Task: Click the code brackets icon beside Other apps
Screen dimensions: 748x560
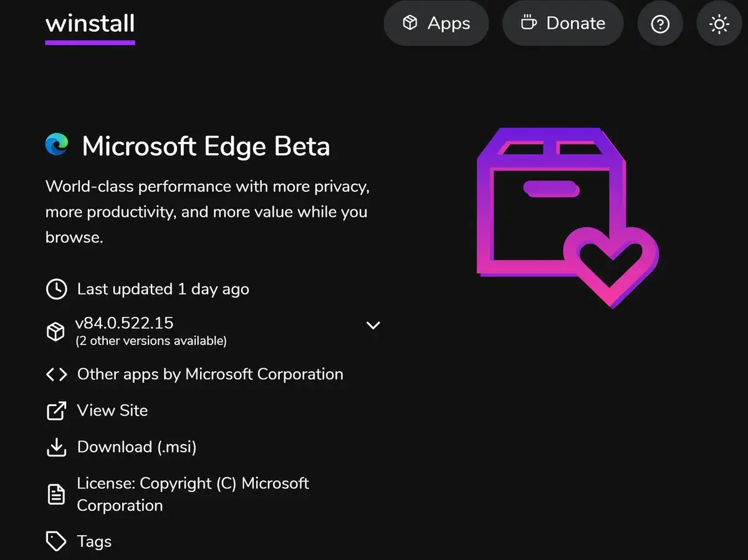Action: (56, 374)
